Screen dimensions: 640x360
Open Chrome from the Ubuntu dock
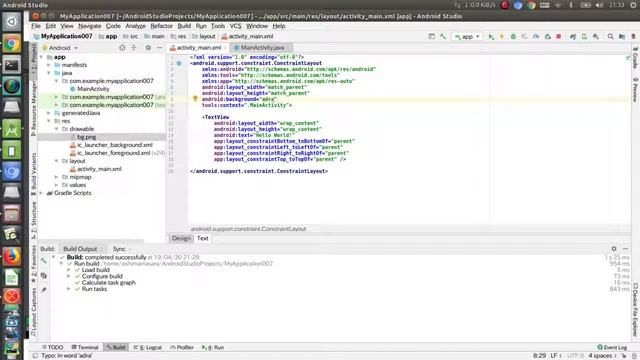[x=11, y=44]
